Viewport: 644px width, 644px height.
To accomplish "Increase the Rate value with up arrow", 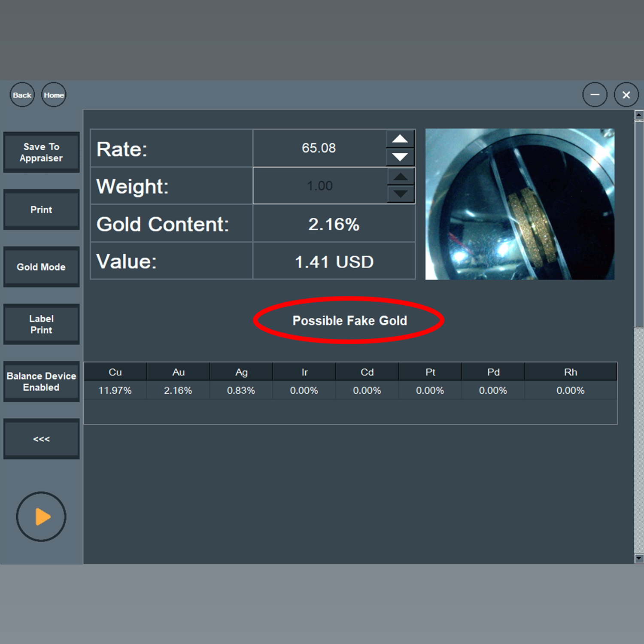I will (400, 139).
